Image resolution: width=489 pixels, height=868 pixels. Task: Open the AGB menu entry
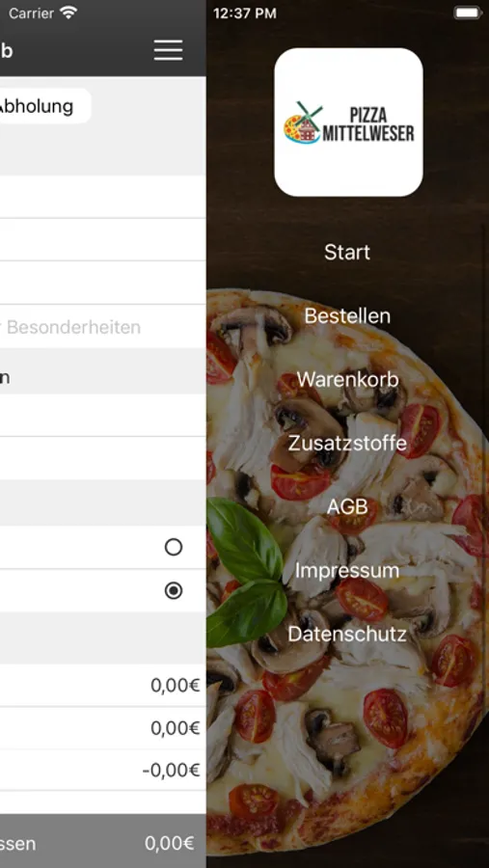[x=347, y=506]
